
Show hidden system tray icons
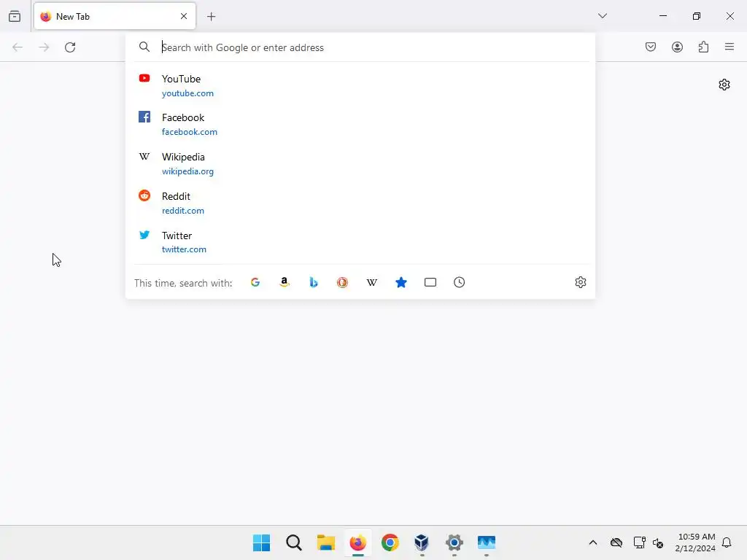pyautogui.click(x=593, y=542)
